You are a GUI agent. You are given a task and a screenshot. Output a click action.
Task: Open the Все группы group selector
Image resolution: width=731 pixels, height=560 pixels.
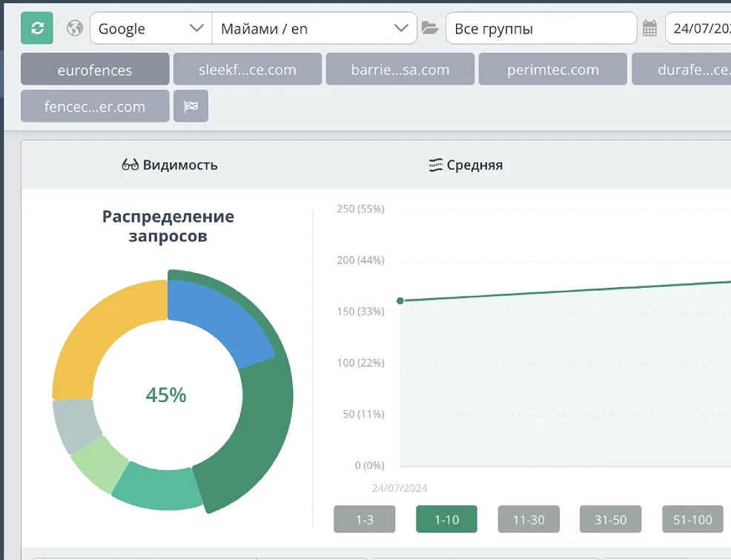coord(540,28)
